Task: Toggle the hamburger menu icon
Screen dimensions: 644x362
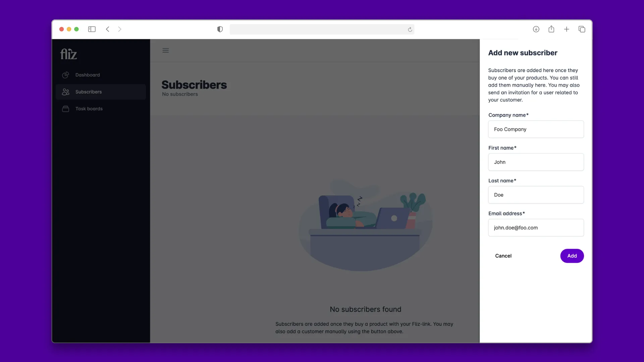Action: [165, 50]
